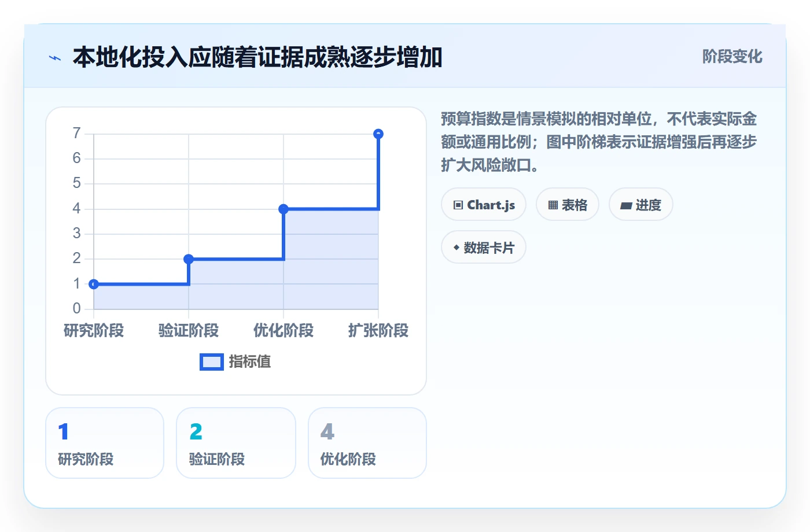Click the 扩张阶段 data point on chart
This screenshot has height=532, width=810.
(378, 134)
